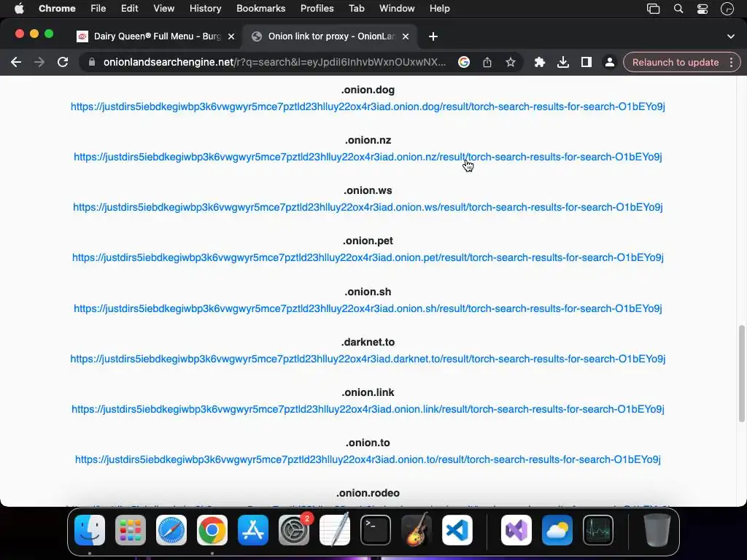The width and height of the screenshot is (747, 560).
Task: Open the onion.sh proxy link
Action: [x=368, y=308]
